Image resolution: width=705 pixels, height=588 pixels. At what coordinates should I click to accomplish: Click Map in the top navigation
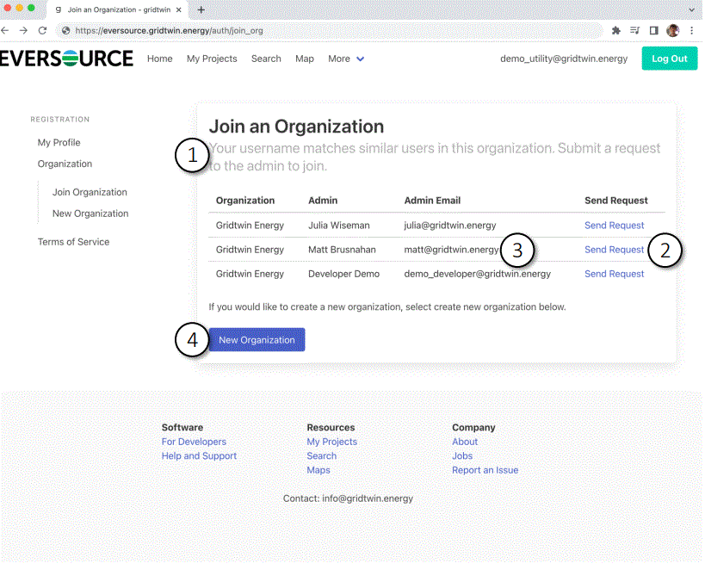(x=304, y=59)
